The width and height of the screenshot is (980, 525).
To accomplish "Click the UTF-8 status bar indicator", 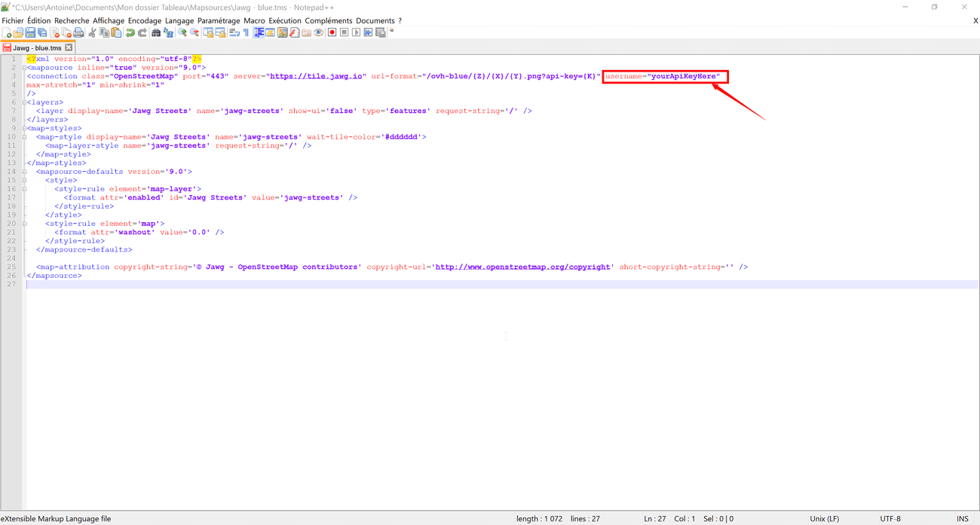I will point(890,518).
